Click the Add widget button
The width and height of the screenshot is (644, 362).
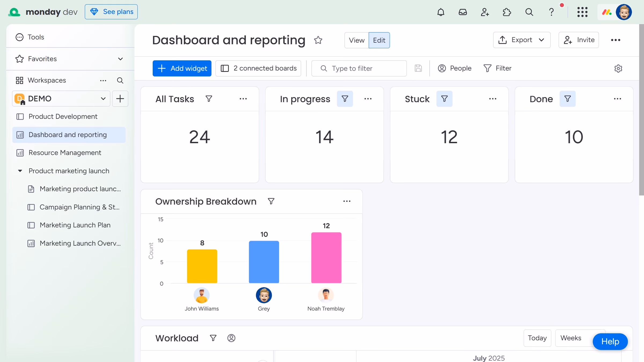coord(182,68)
